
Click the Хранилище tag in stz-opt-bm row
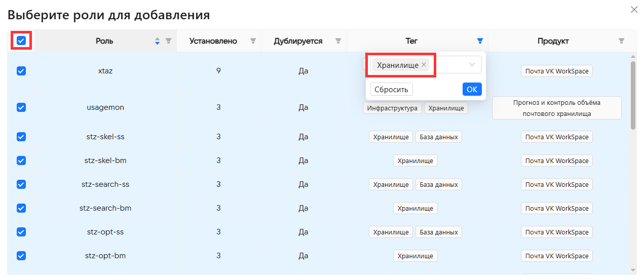[415, 256]
